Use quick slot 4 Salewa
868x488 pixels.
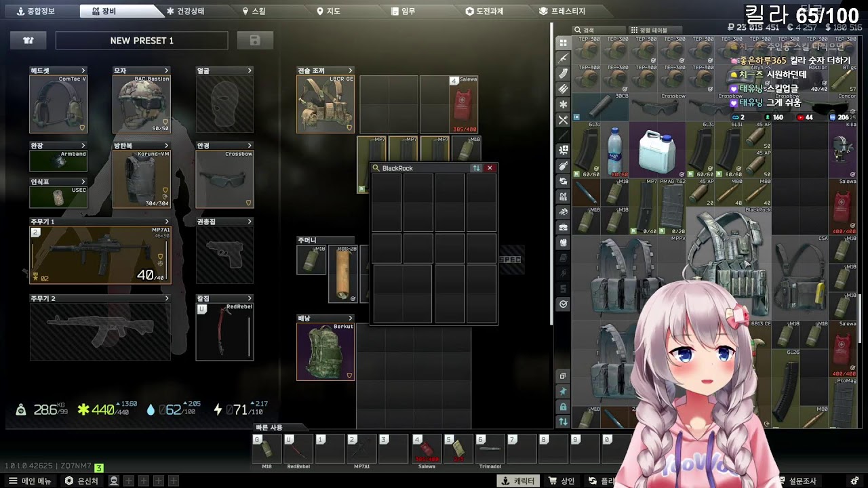[426, 449]
